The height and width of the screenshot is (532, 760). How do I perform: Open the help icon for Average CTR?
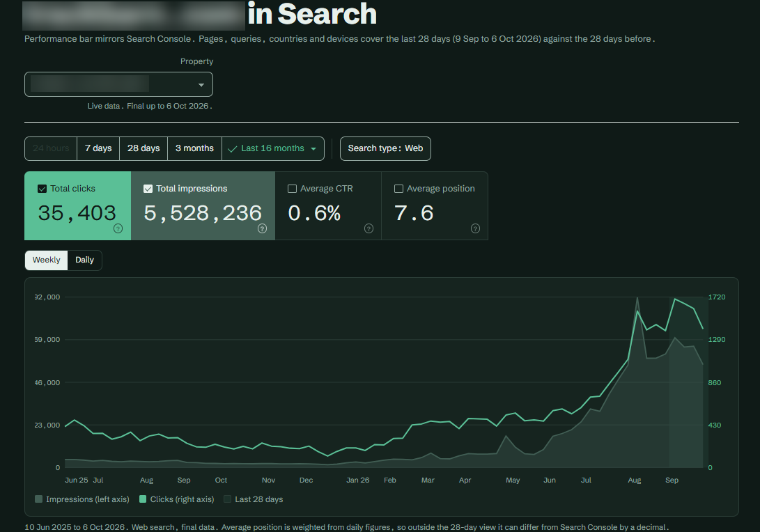coord(369,228)
